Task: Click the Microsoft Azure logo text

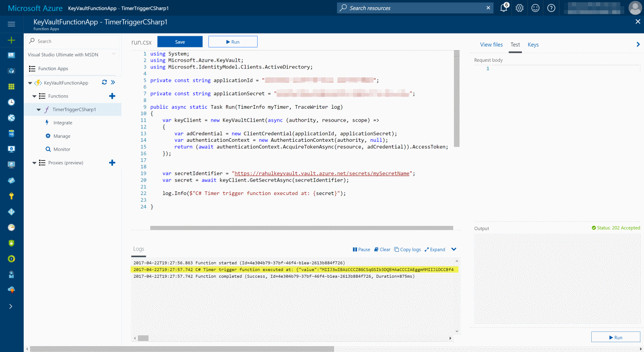Action: [x=35, y=8]
